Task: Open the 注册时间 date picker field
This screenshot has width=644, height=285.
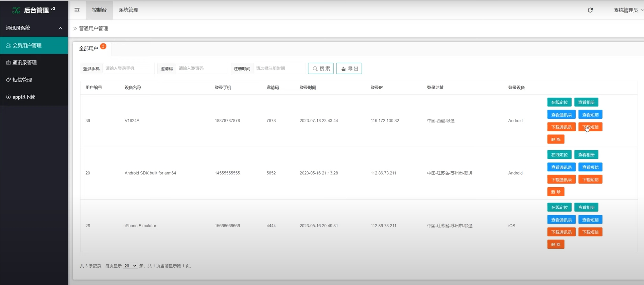Action: (279, 68)
